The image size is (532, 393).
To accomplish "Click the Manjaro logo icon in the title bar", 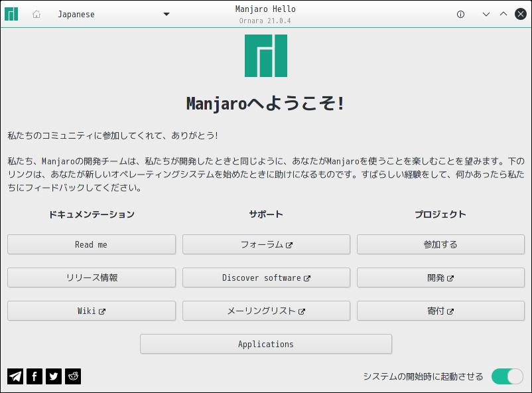I will 11,14.
